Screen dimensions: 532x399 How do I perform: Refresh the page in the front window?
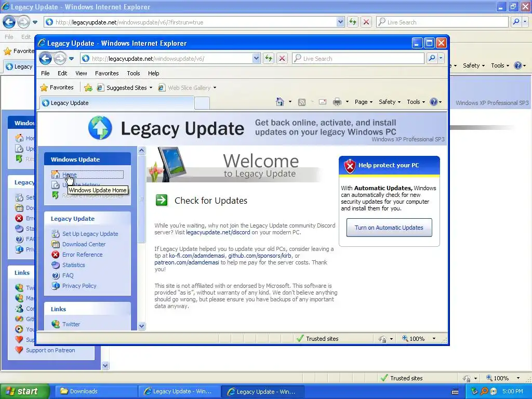pos(269,58)
